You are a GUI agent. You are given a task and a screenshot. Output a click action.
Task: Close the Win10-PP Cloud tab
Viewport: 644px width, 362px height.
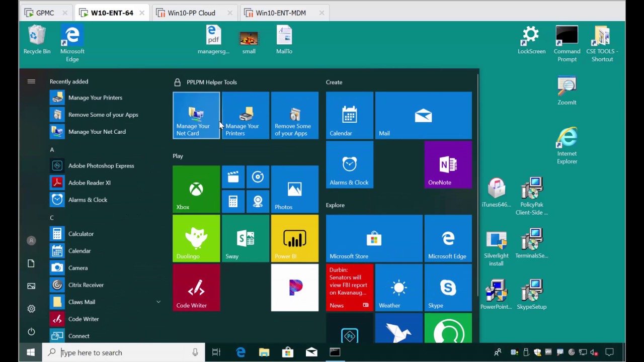tap(230, 13)
